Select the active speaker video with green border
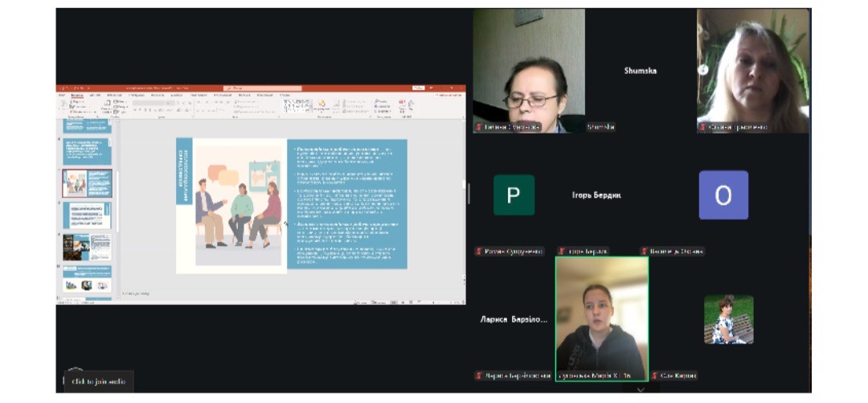This screenshot has width=868, height=403. [x=601, y=318]
